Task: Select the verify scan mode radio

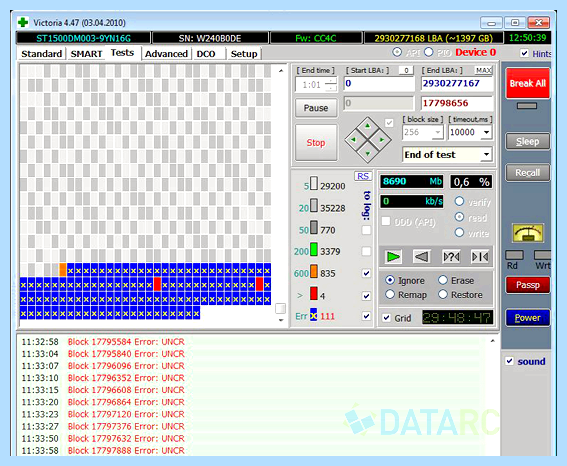Action: click(x=459, y=201)
